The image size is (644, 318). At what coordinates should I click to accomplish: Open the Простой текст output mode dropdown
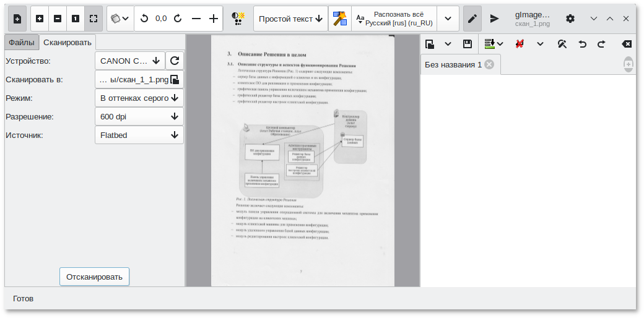290,19
